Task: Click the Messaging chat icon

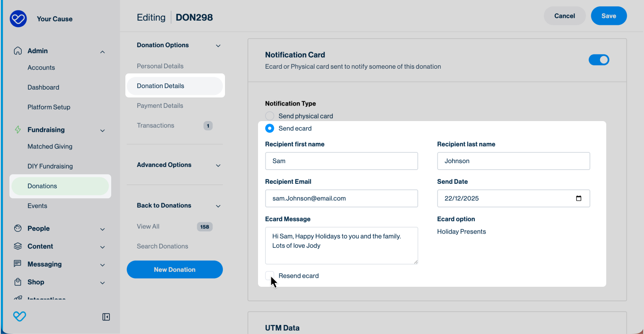Action: 18,264
